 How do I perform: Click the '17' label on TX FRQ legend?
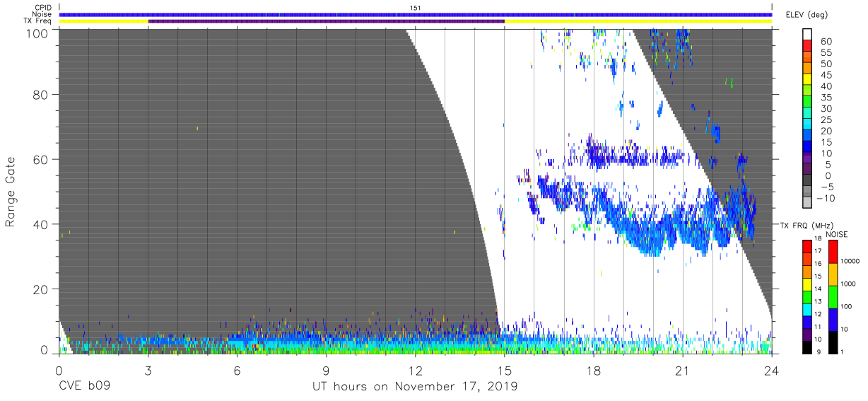[819, 251]
